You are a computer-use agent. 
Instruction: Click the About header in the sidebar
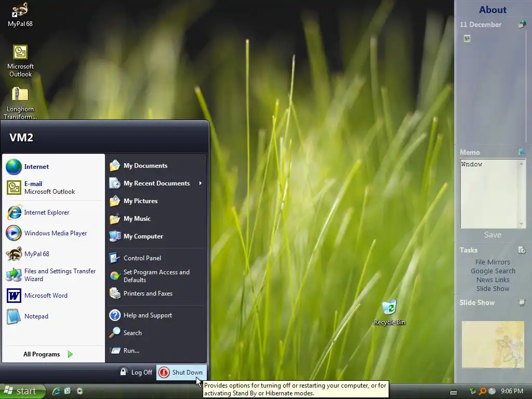coord(493,10)
